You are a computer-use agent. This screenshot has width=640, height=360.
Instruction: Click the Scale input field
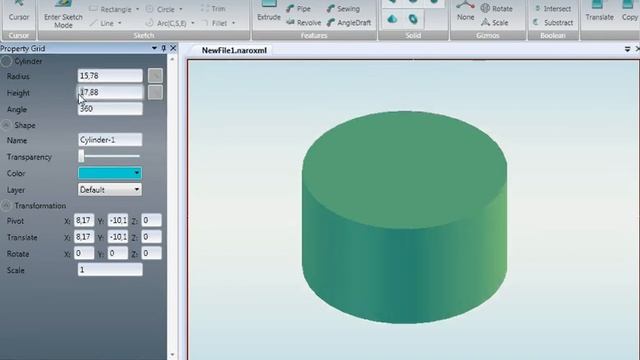[110, 269]
